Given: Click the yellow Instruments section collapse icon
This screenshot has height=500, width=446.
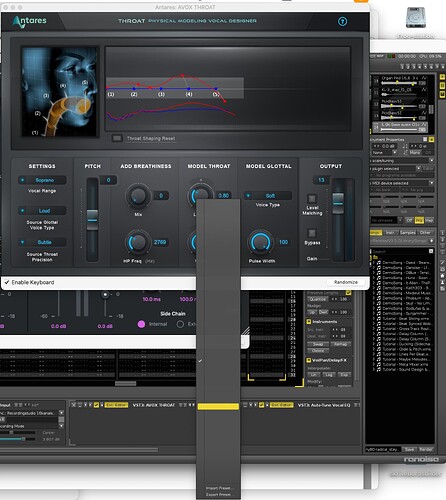Looking at the screenshot, I should [309, 322].
